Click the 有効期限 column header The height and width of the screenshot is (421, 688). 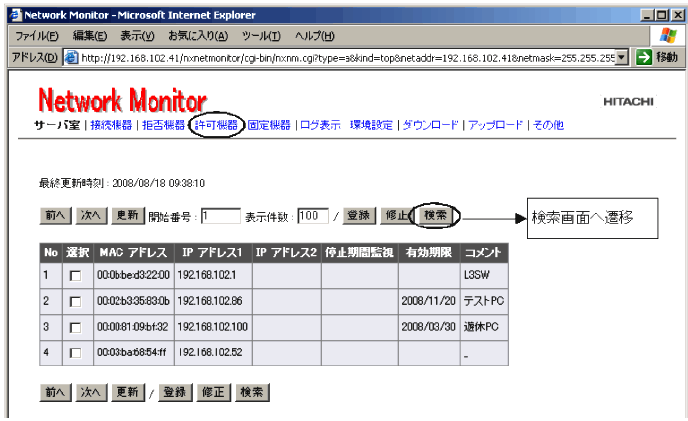click(429, 252)
